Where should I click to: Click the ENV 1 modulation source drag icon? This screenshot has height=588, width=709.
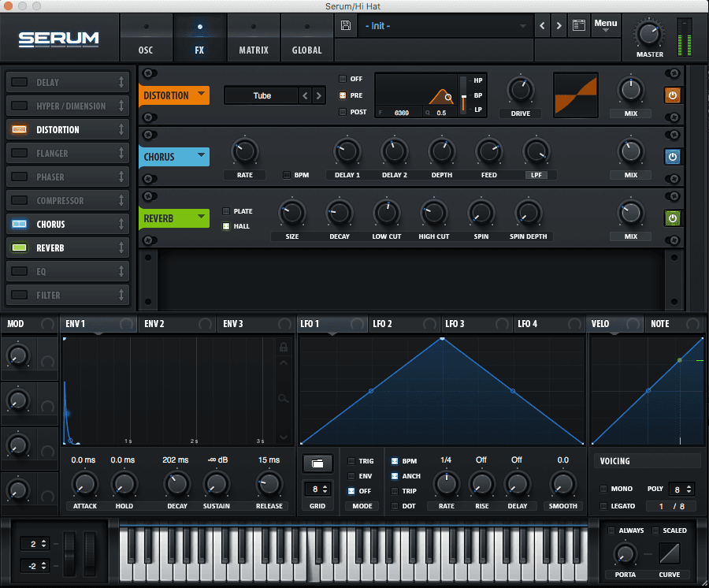(127, 324)
